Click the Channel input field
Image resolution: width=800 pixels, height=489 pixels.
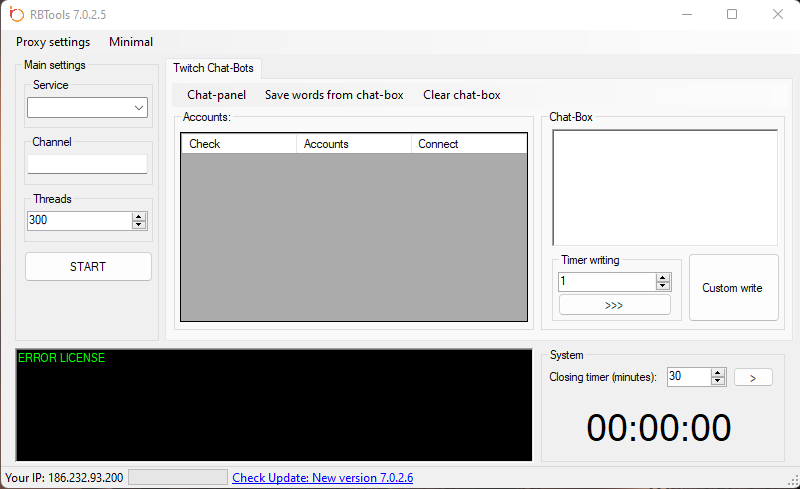[x=88, y=164]
